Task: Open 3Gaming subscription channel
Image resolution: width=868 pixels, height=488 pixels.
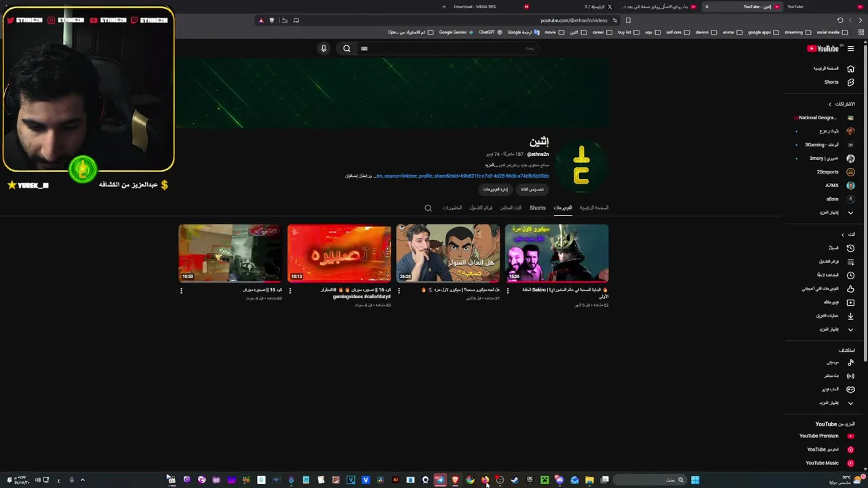Action: tap(825, 144)
